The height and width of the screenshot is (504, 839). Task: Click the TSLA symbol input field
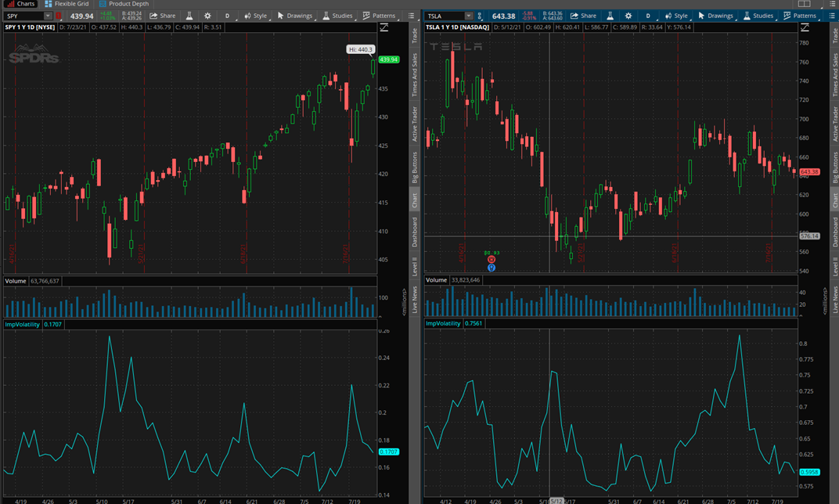(x=443, y=16)
